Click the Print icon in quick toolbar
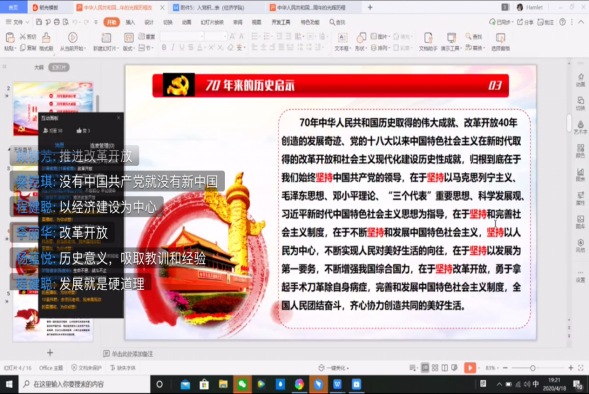The image size is (589, 394). pyautogui.click(x=57, y=22)
